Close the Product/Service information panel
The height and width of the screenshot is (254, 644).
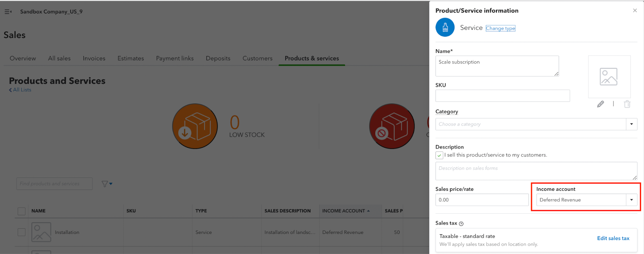tap(635, 10)
